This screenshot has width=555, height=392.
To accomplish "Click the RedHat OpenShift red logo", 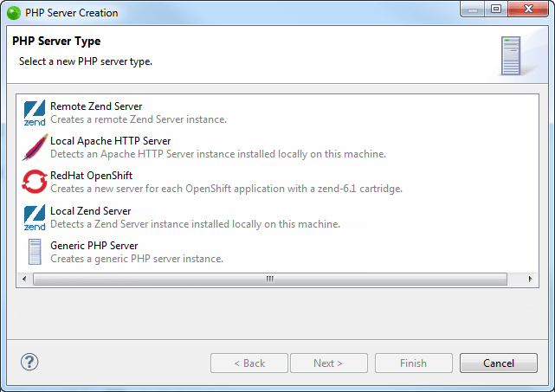I will tap(35, 182).
